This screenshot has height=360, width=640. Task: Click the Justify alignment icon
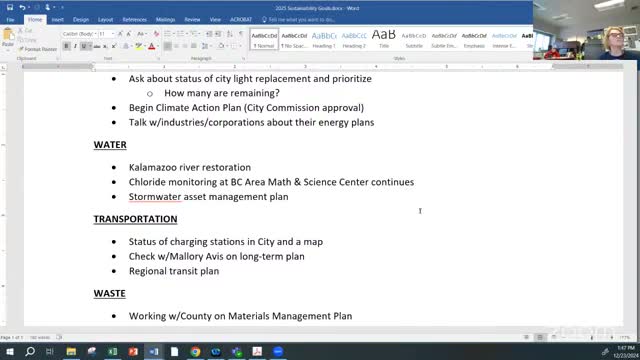194,47
